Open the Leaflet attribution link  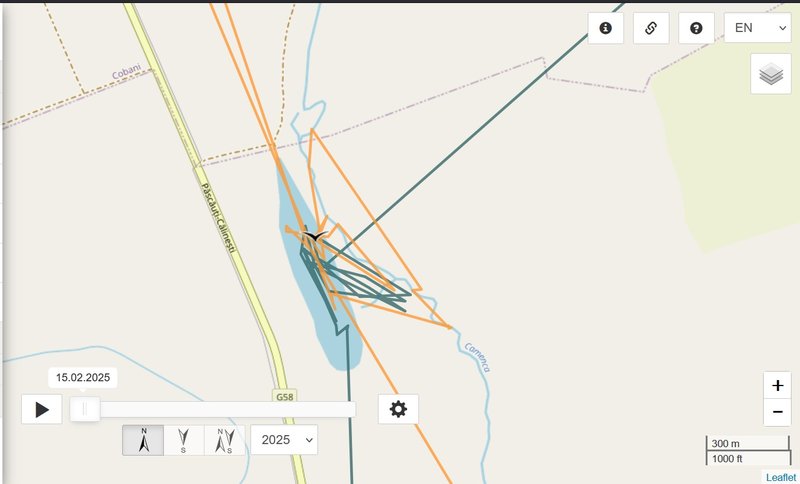(x=781, y=477)
